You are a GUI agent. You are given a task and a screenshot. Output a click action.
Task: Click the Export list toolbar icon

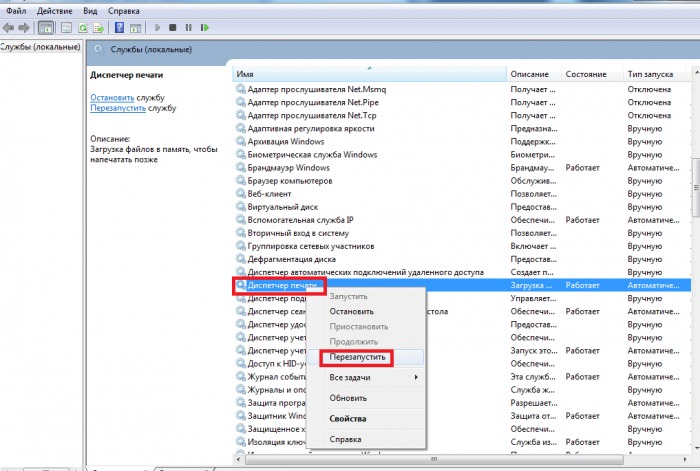tap(99, 27)
